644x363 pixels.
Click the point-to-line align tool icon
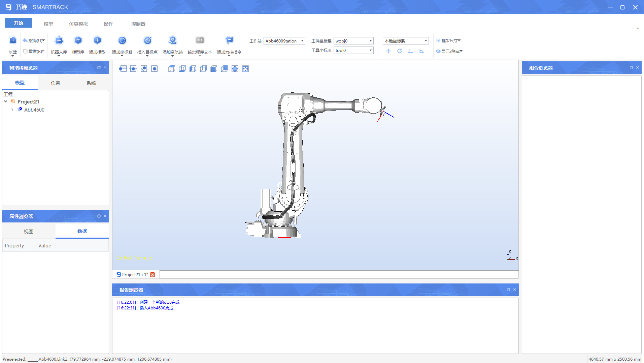coord(410,51)
